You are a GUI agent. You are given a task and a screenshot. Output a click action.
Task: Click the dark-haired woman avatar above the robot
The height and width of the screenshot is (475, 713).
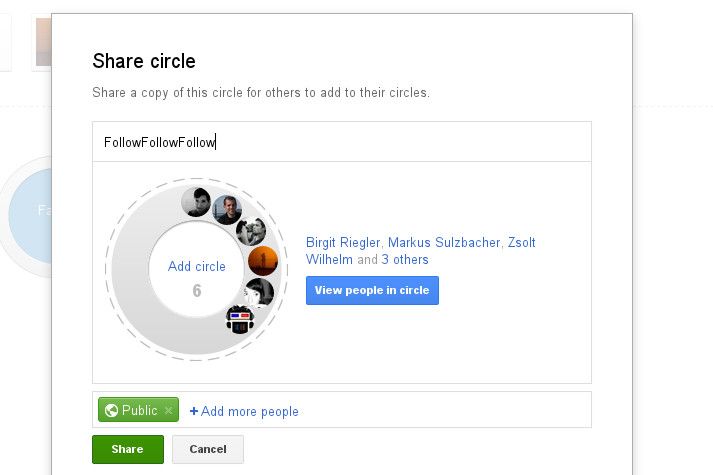pyautogui.click(x=259, y=292)
